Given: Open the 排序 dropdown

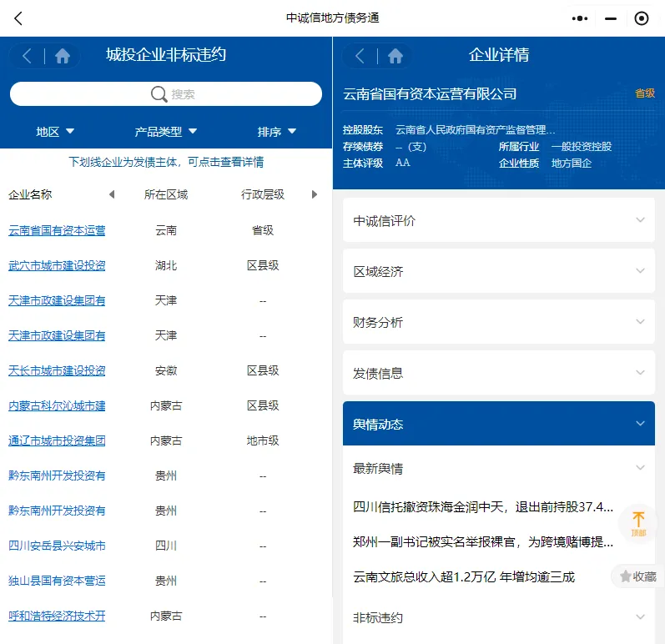Looking at the screenshot, I should coord(276,132).
